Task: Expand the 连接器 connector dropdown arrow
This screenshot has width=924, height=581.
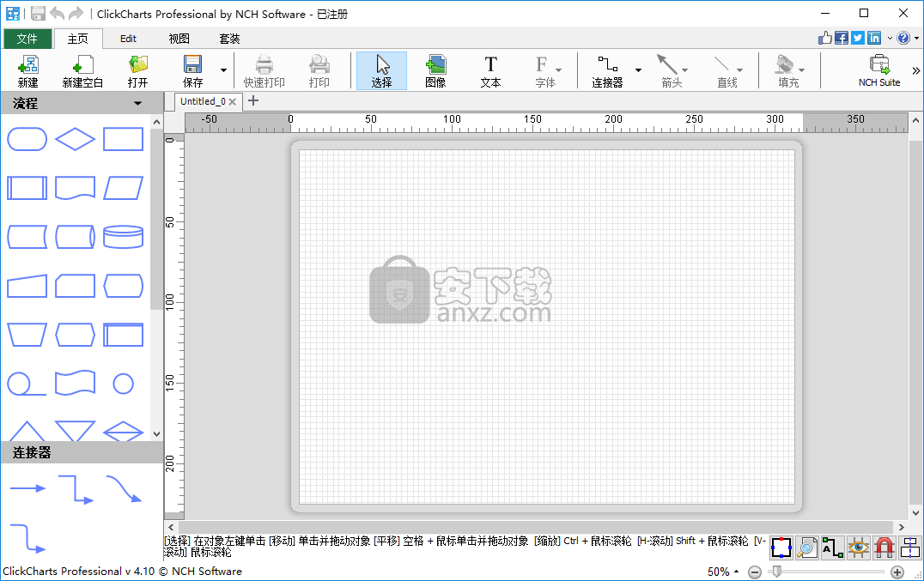Action: pos(638,70)
